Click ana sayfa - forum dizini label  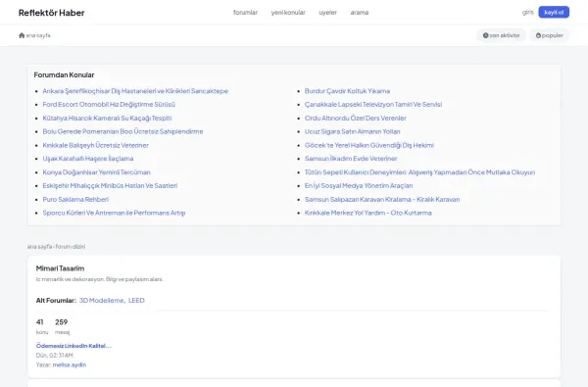click(56, 246)
